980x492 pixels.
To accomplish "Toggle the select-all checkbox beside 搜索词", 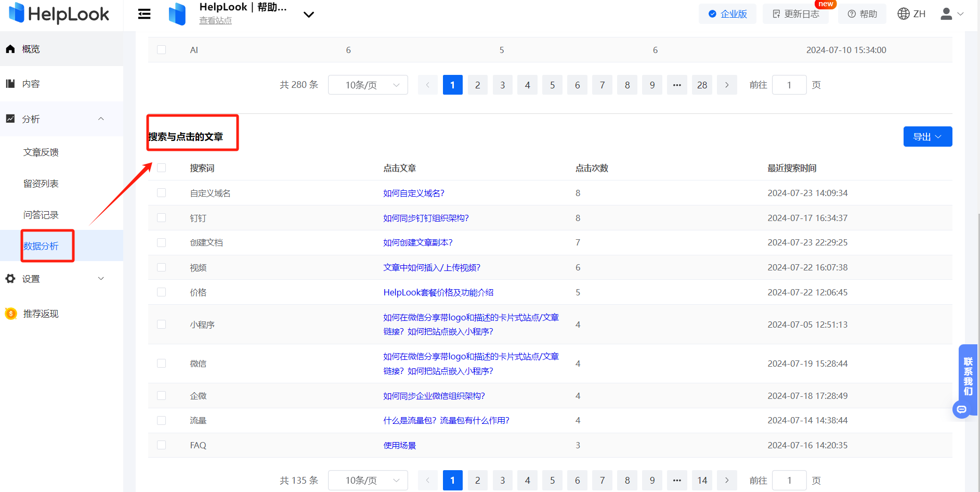I will click(162, 168).
